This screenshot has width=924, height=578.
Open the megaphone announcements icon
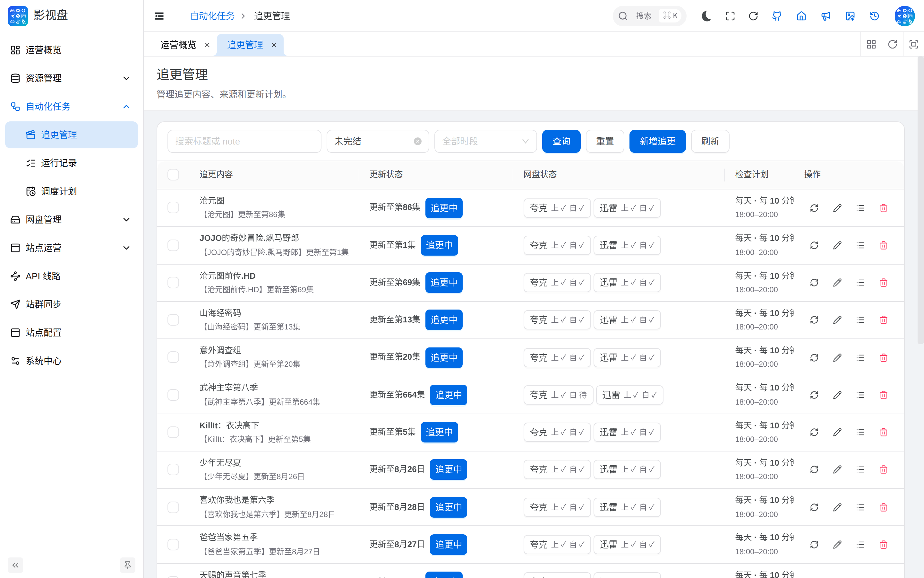pyautogui.click(x=826, y=16)
